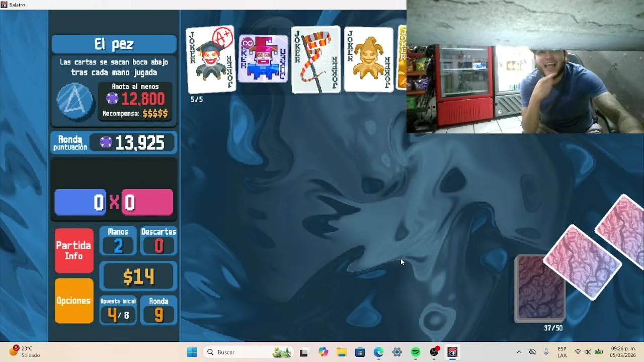Click the red multiplier value box
The width and height of the screenshot is (644, 362).
click(147, 203)
